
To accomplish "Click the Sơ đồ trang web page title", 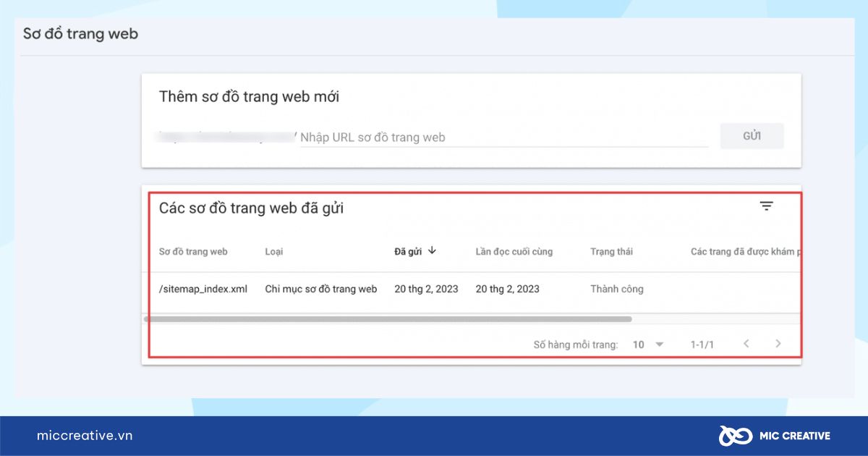I will pyautogui.click(x=80, y=34).
